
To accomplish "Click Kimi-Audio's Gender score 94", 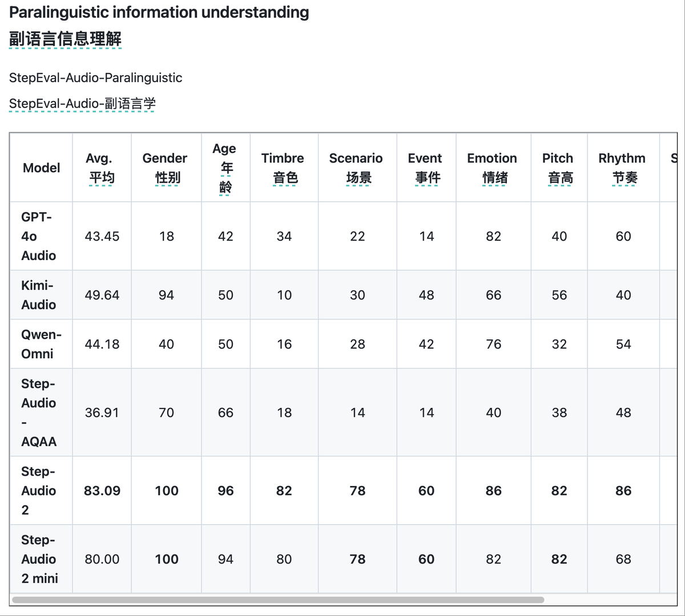I will tap(167, 295).
